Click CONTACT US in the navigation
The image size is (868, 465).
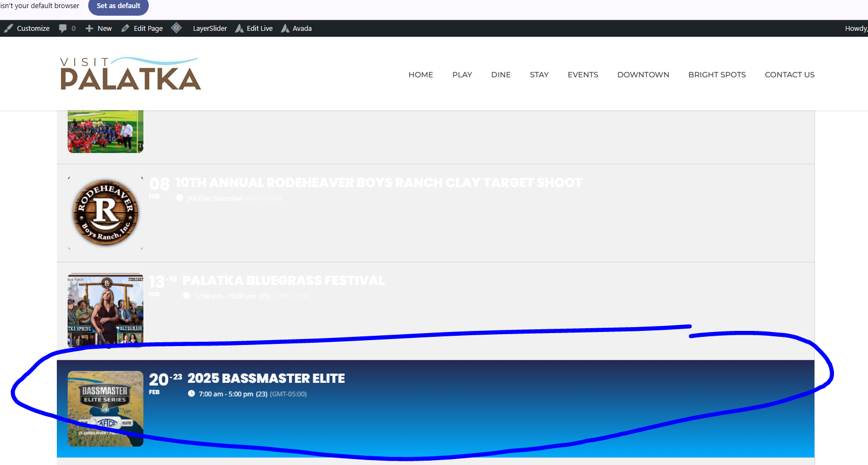click(x=790, y=75)
